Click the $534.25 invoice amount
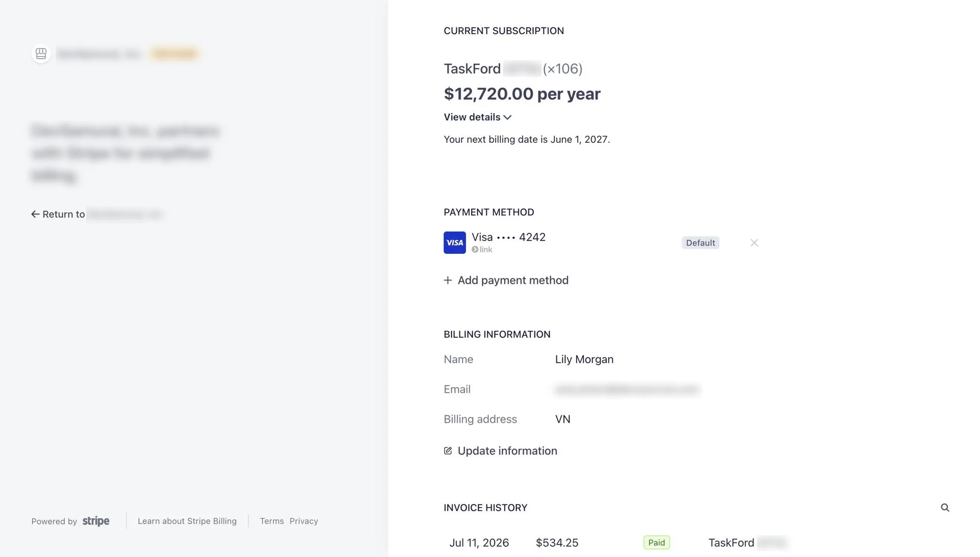This screenshot has width=980, height=557. point(557,543)
